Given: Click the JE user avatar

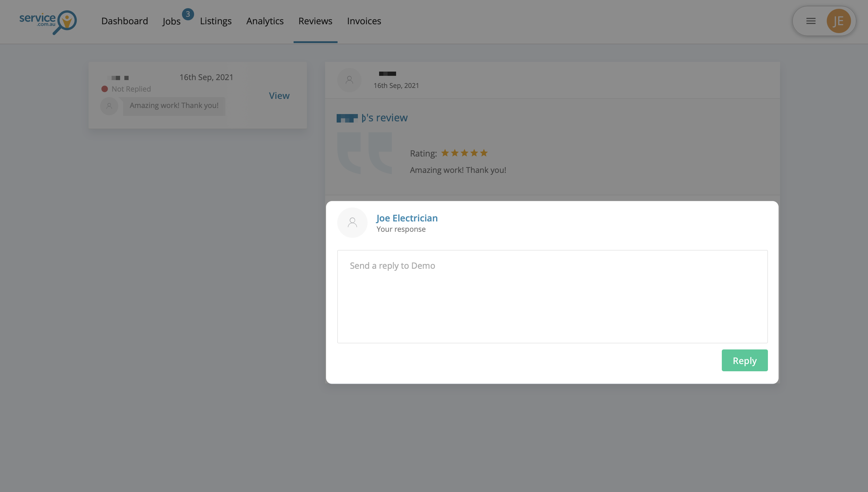Looking at the screenshot, I should 838,21.
